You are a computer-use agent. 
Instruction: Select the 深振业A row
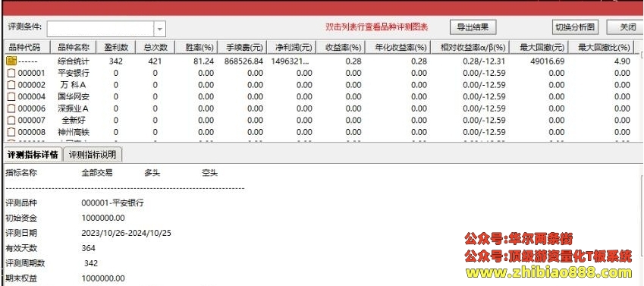[319, 109]
